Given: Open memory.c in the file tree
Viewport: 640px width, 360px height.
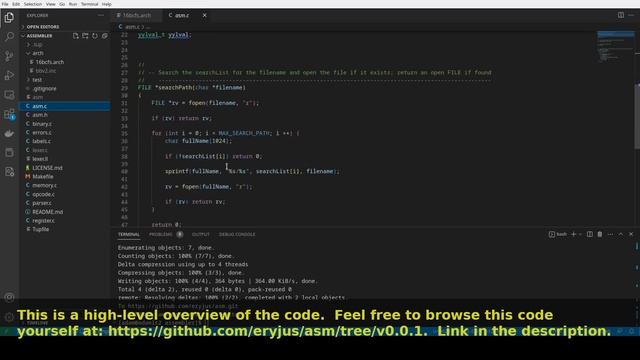Looking at the screenshot, I should tap(44, 185).
